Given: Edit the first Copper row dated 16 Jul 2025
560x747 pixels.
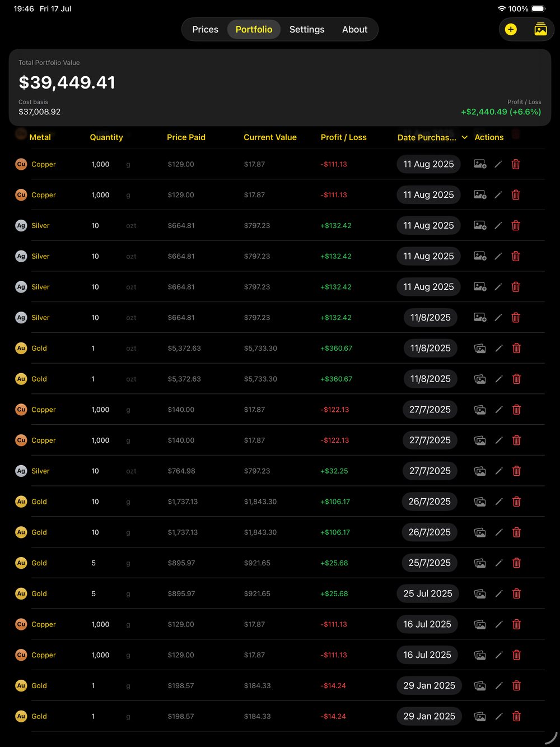Looking at the screenshot, I should pyautogui.click(x=498, y=624).
